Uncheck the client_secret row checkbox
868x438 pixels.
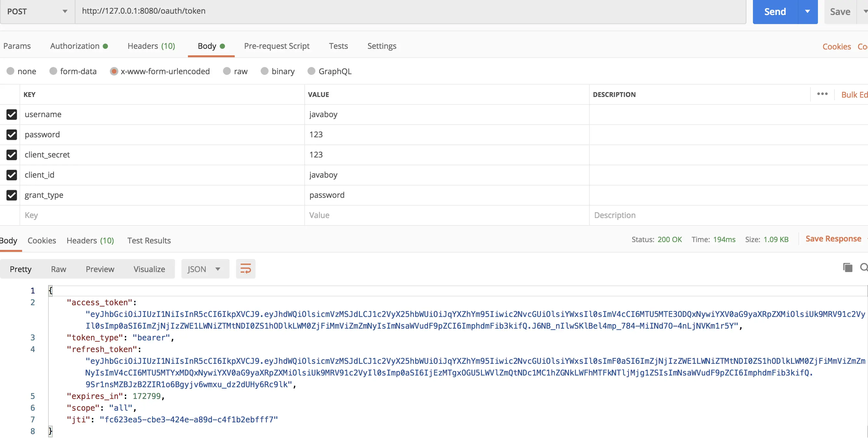[x=11, y=155]
